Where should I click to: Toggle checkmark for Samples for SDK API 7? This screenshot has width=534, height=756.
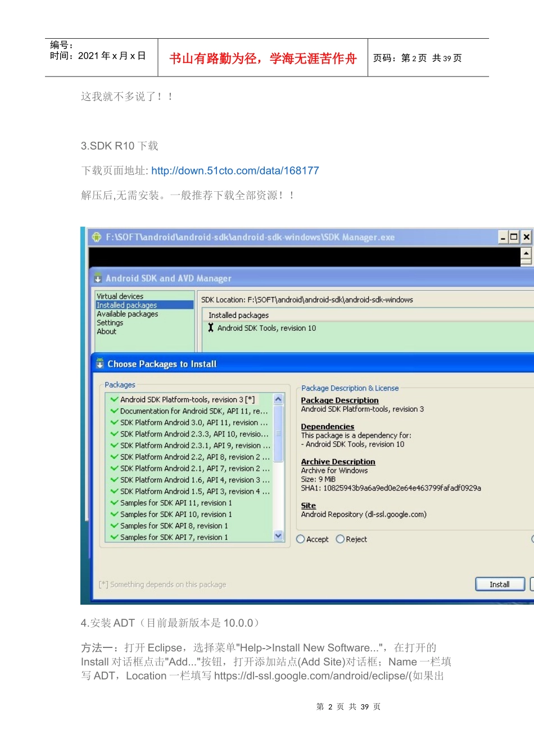coord(114,537)
